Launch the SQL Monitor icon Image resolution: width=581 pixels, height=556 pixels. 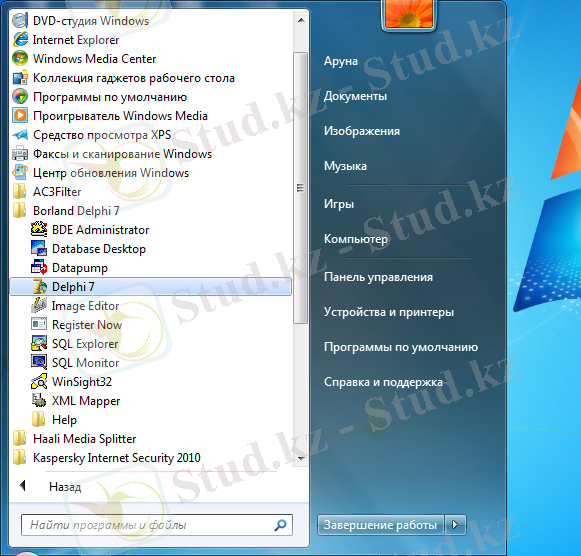click(39, 363)
